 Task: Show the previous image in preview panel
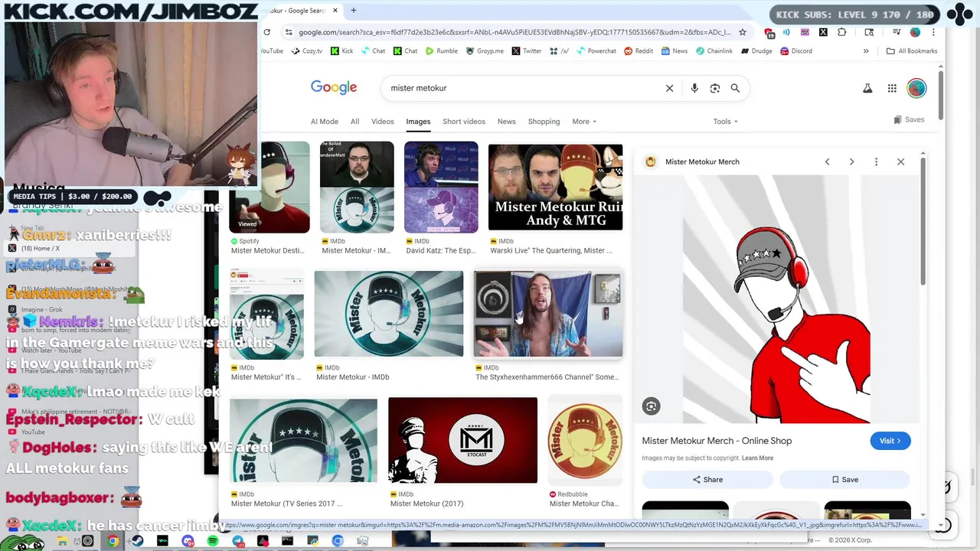[827, 161]
